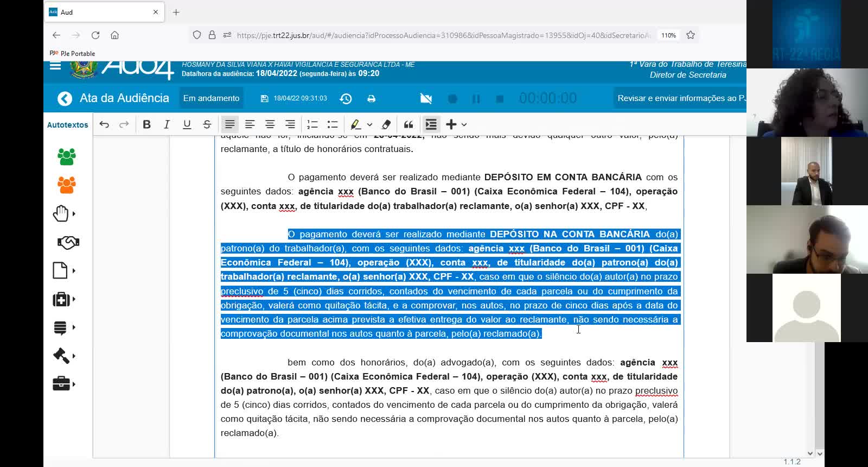Screen dimensions: 868x467
Task: Toggle first-line indent button
Action: 431,124
